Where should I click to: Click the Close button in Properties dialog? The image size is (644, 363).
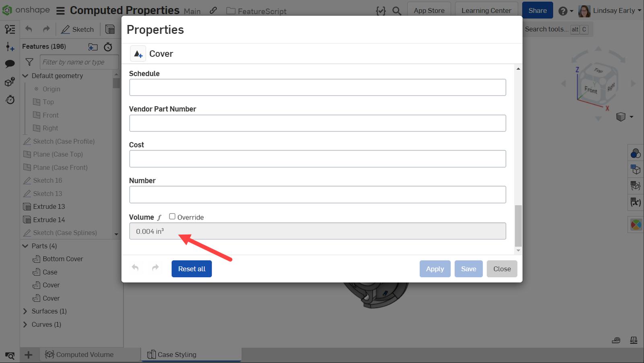pos(502,269)
